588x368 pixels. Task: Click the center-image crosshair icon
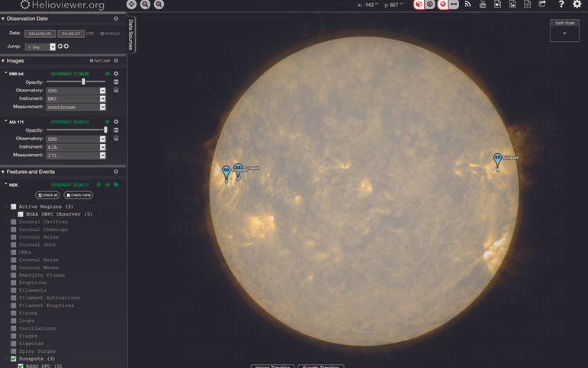point(131,4)
